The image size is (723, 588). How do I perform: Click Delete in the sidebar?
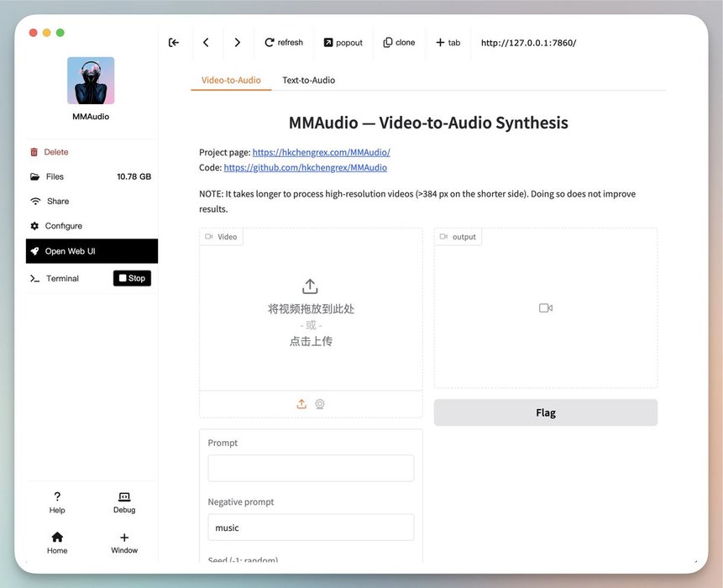[x=56, y=152]
